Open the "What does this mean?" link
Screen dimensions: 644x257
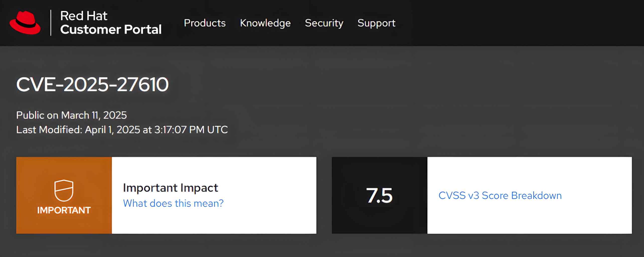[173, 203]
